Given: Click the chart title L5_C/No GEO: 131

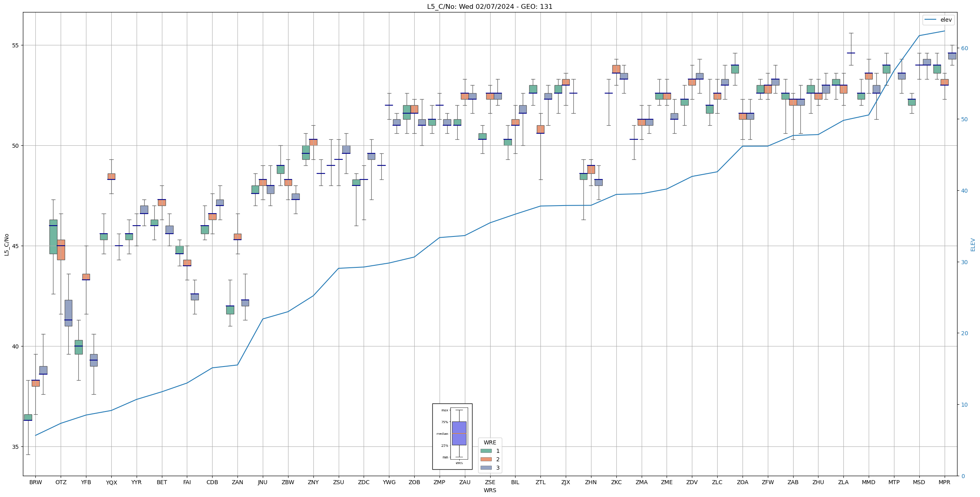Looking at the screenshot, I should (x=489, y=7).
